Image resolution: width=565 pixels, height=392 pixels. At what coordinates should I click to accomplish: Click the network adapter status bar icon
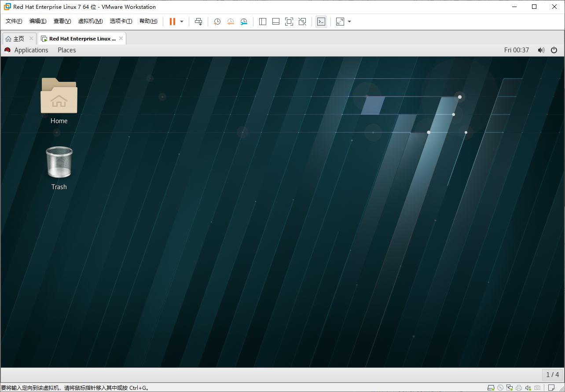point(510,388)
